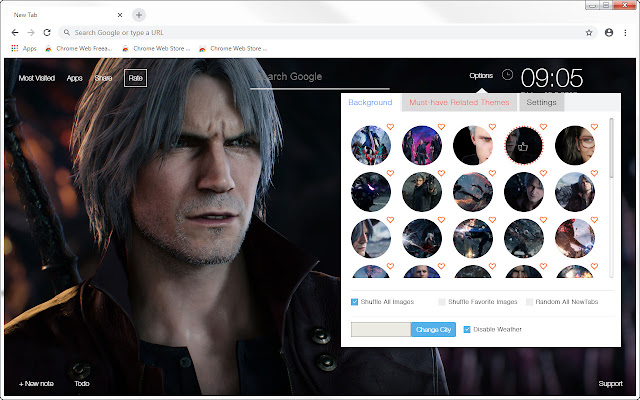
Task: Go back with the browser back arrow
Action: (x=15, y=33)
